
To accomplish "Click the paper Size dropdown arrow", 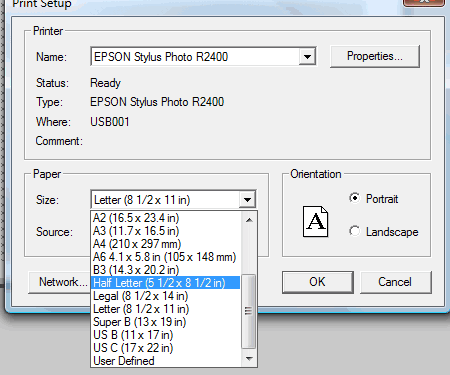I will pos(247,200).
